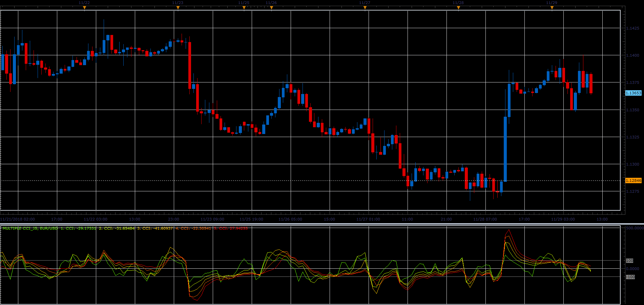Click the '15:00' time axis label

tap(329, 219)
